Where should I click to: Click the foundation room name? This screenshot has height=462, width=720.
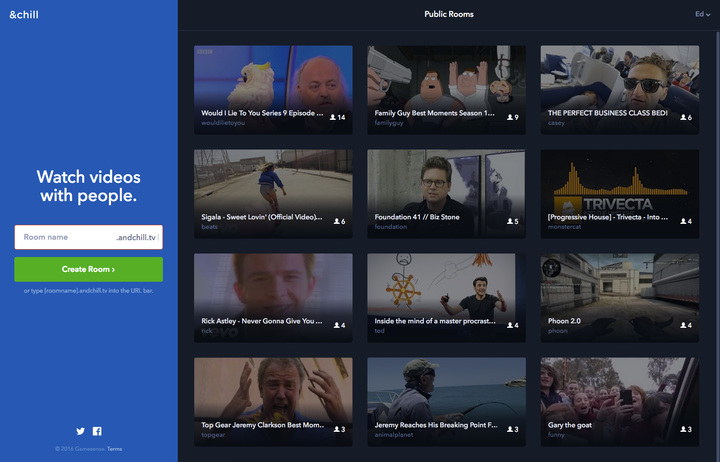click(391, 227)
